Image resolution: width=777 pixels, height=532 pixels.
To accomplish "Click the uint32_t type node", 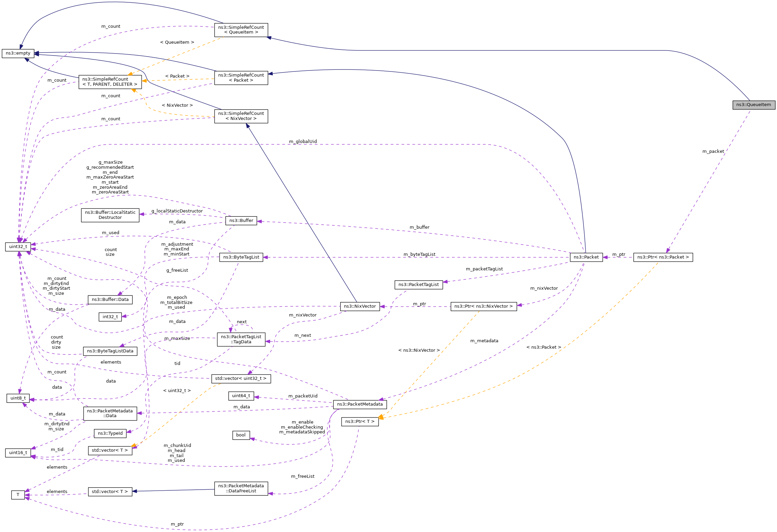I will (18, 247).
